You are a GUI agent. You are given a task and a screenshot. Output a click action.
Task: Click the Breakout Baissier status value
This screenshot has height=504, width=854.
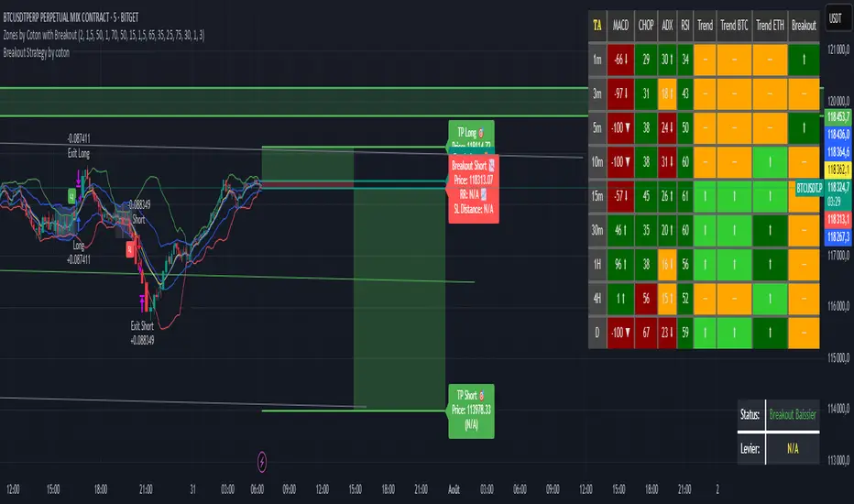(793, 414)
